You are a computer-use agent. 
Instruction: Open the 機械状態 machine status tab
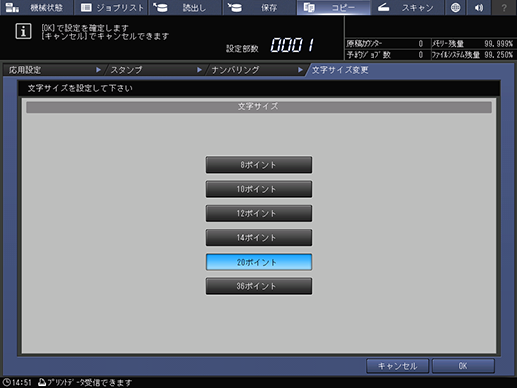36,7
